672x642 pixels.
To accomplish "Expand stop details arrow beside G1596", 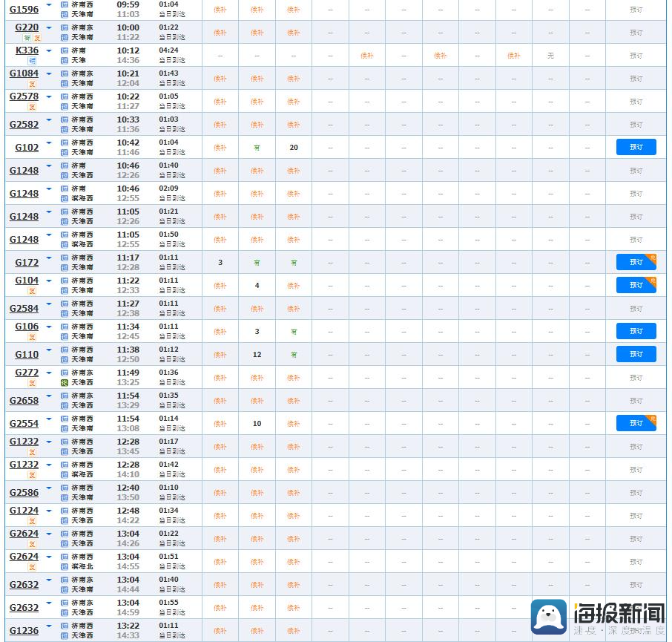I will coord(49,4).
